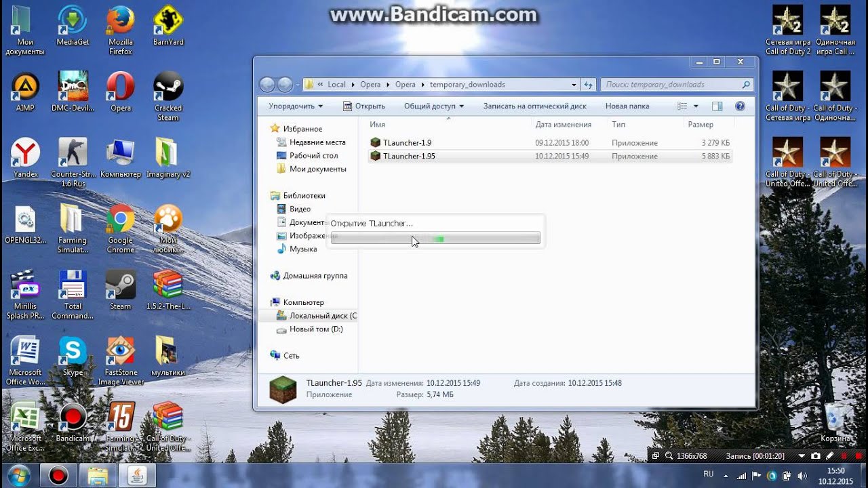Open Рабочий стол in the navigation pane
This screenshot has height=488, width=868.
click(307, 156)
